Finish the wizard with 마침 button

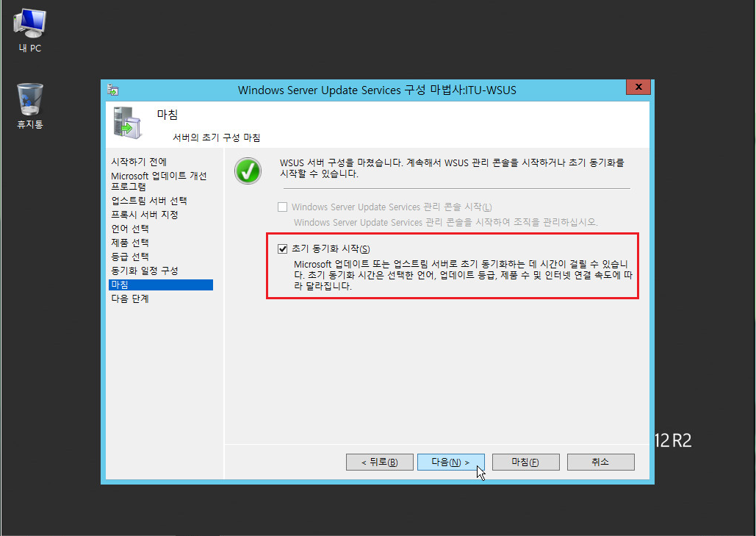point(525,462)
